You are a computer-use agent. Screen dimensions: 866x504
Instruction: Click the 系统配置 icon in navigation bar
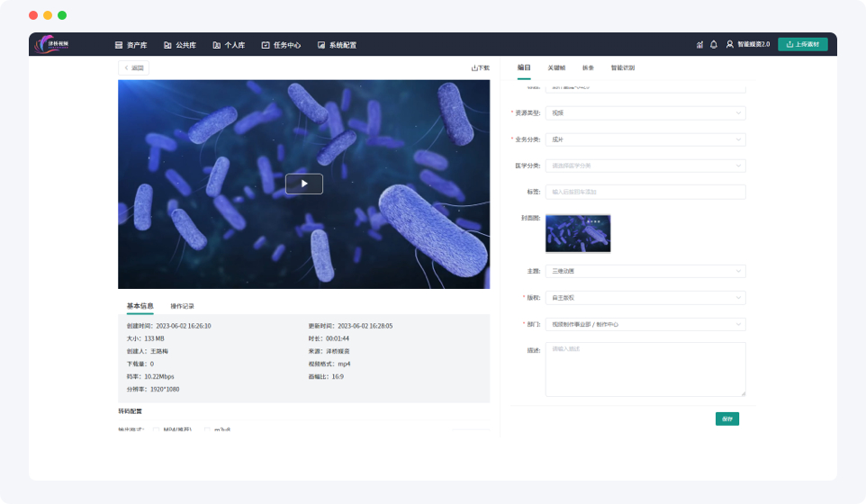[321, 44]
